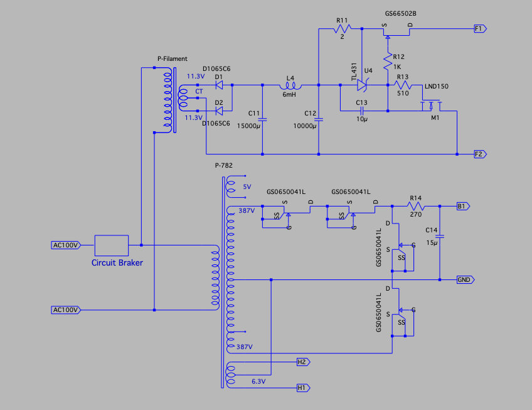Screen dimensions: 532x410
Task: Select the C14 15µ capacitor symbol
Action: (x=440, y=237)
